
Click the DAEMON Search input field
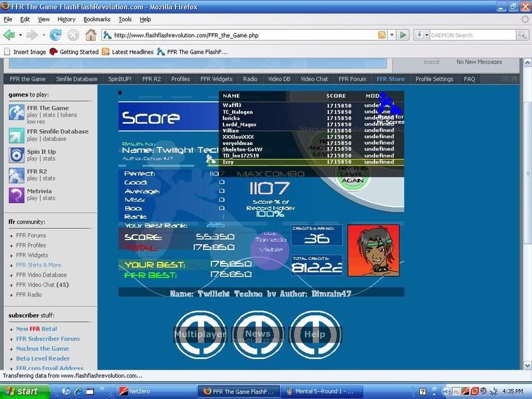pos(471,35)
